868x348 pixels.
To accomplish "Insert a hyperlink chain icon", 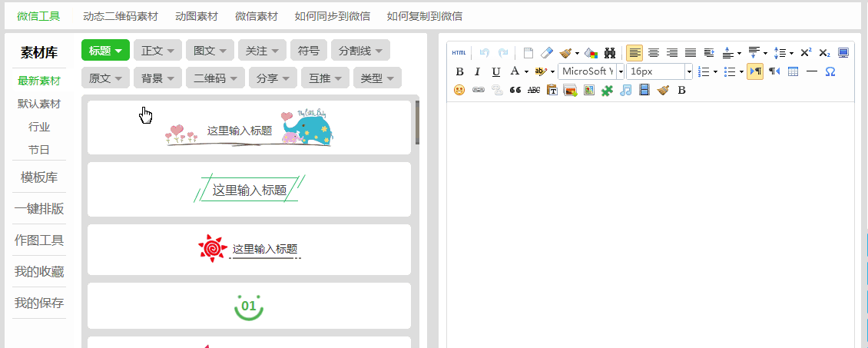I will coord(479,90).
